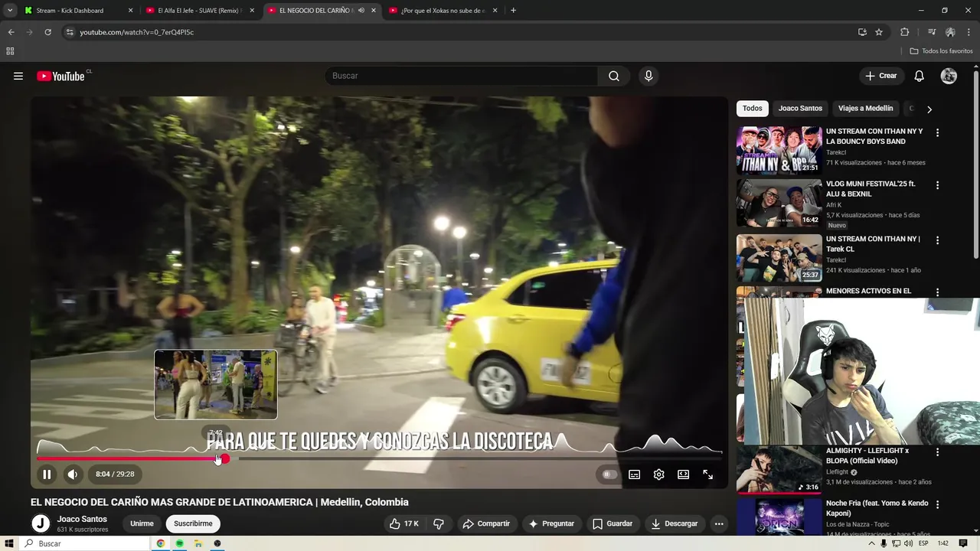Open the YouTube hamburger guide menu

18,76
